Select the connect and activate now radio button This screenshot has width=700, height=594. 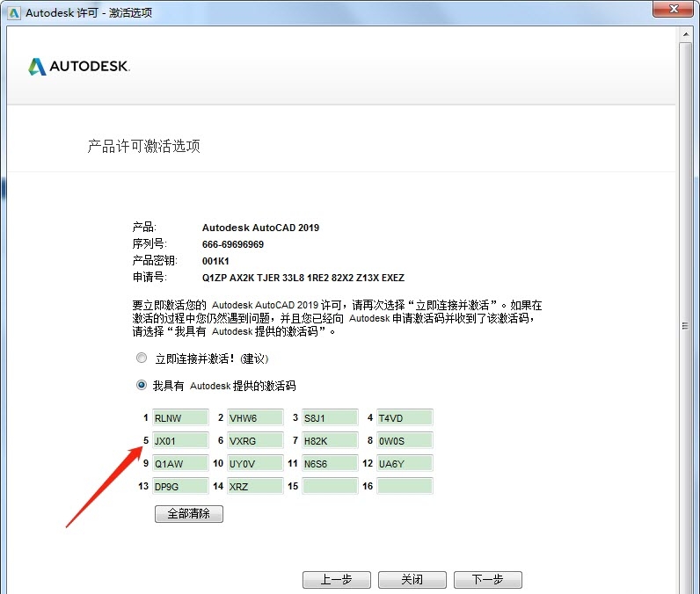click(x=141, y=358)
